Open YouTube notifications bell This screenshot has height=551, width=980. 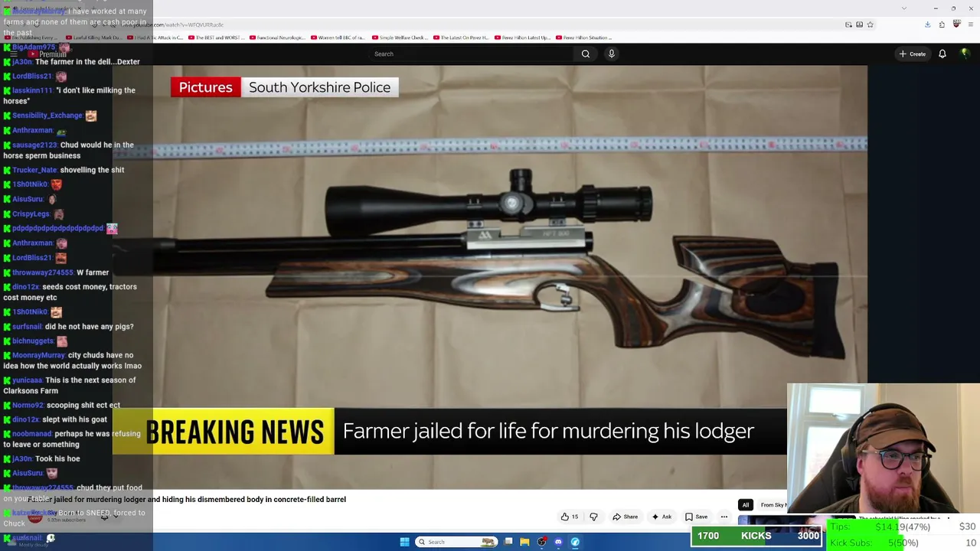tap(942, 54)
